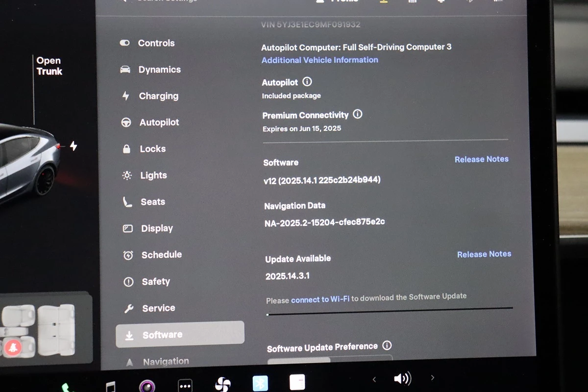Screen dimensions: 588x392
Task: Tap the charge port bolt icon by car
Action: pyautogui.click(x=73, y=146)
